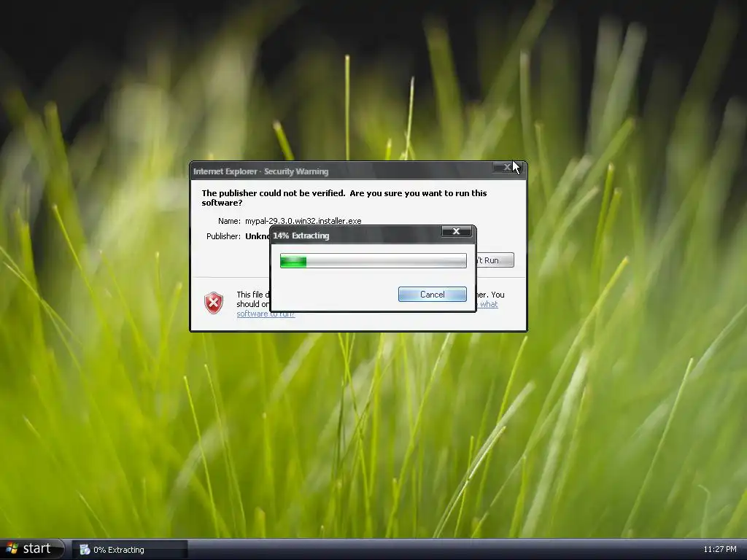This screenshot has width=747, height=560.
Task: Close the Internet Explorer Security Warning window
Action: tap(506, 167)
